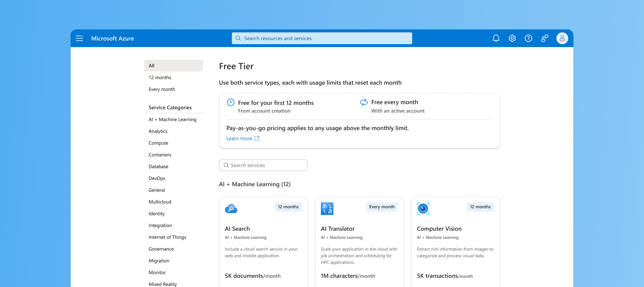Screen dimensions: 644x287
Task: Focus the Search resources and services field
Action: (x=322, y=38)
